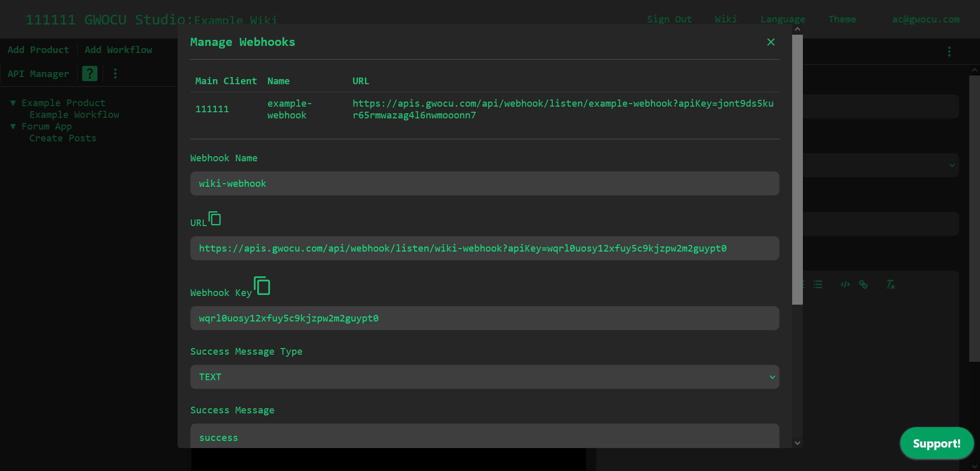Select the Webhook Key field

coord(484,318)
